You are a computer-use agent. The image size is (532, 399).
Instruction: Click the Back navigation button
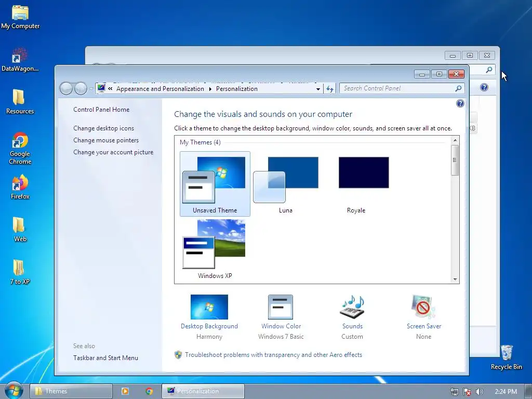point(66,88)
